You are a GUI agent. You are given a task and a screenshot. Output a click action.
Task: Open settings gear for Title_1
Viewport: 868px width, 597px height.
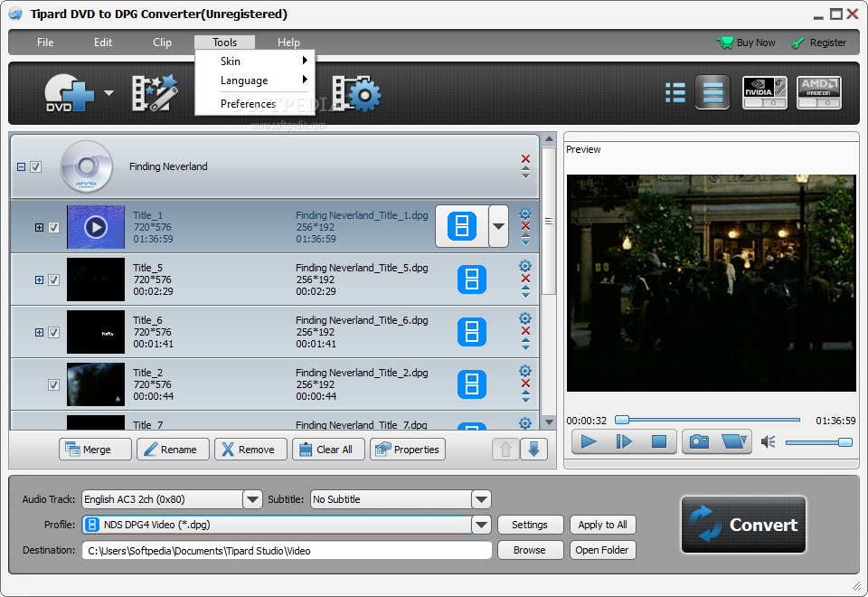click(x=525, y=213)
